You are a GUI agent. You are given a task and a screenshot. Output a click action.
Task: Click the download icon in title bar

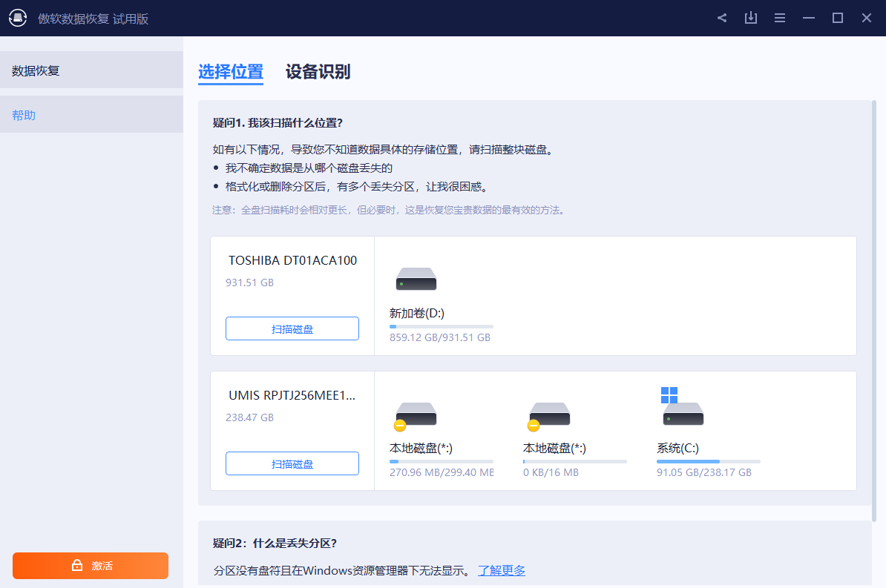(750, 17)
